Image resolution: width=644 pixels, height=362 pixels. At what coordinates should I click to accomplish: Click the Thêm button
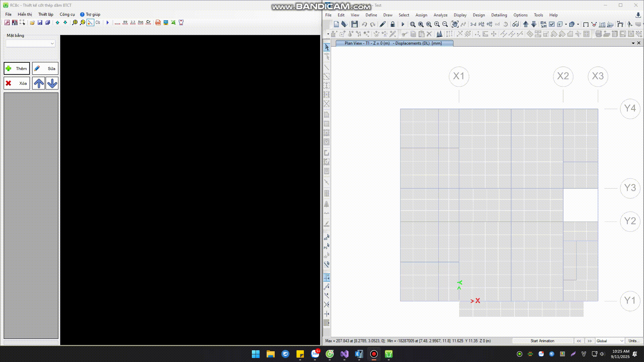(x=17, y=68)
